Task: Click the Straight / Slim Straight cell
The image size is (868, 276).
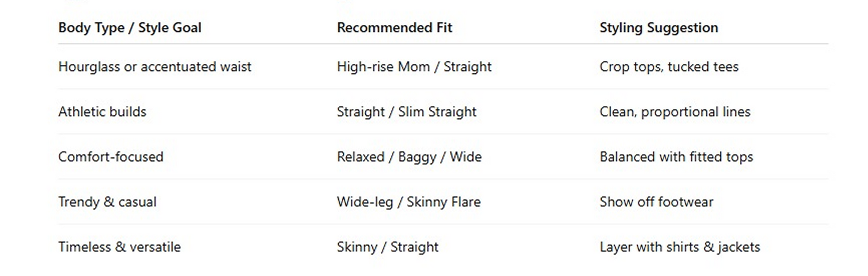Action: [406, 112]
